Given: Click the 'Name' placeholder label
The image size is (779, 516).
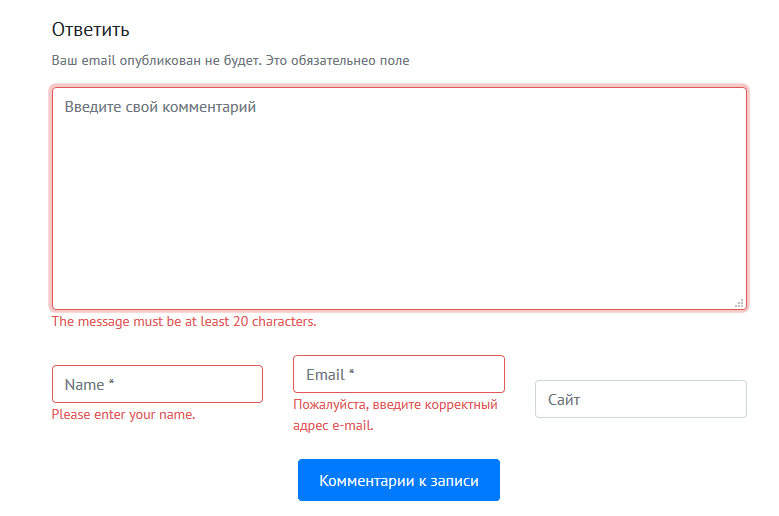Looking at the screenshot, I should tap(84, 385).
